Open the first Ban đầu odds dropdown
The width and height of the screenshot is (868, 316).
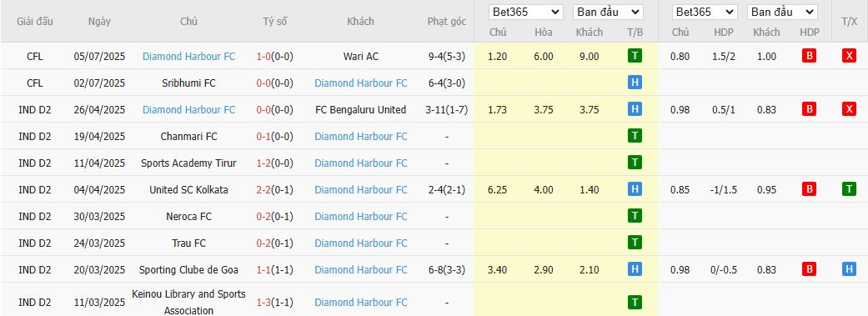click(x=608, y=13)
